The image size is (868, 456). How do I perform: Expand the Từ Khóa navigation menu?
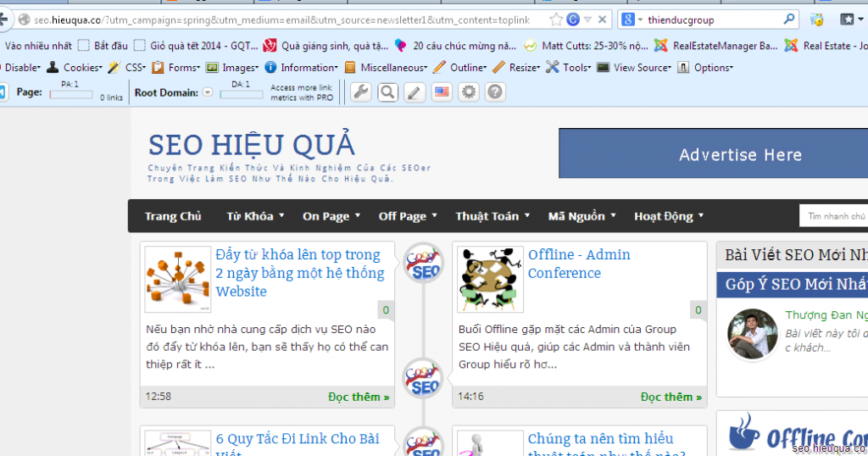pyautogui.click(x=255, y=216)
